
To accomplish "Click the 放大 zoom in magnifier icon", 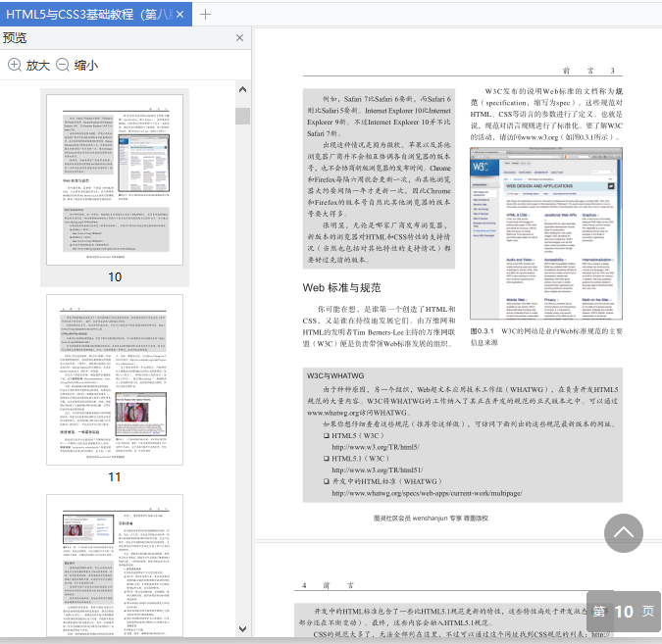I will (x=15, y=65).
